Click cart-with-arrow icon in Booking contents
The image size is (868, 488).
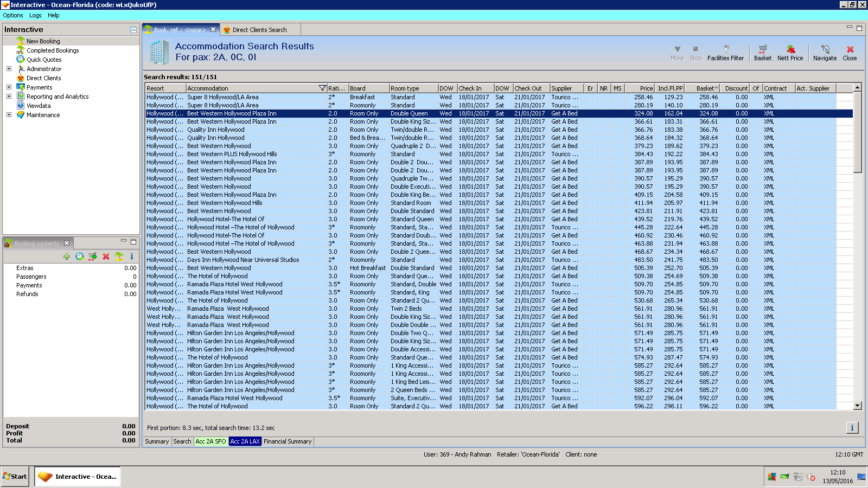93,256
